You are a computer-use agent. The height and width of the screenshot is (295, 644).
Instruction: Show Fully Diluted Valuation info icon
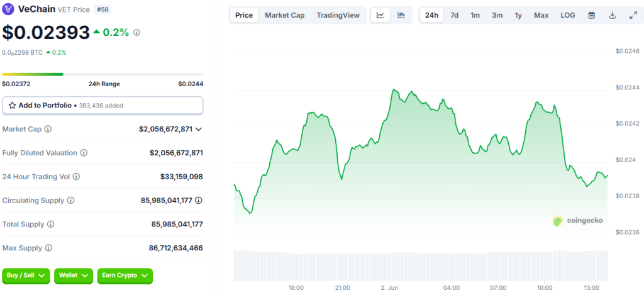84,153
